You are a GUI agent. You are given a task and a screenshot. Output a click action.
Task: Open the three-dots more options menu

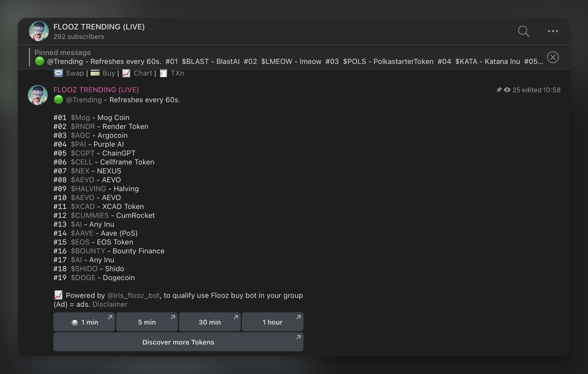coord(553,31)
